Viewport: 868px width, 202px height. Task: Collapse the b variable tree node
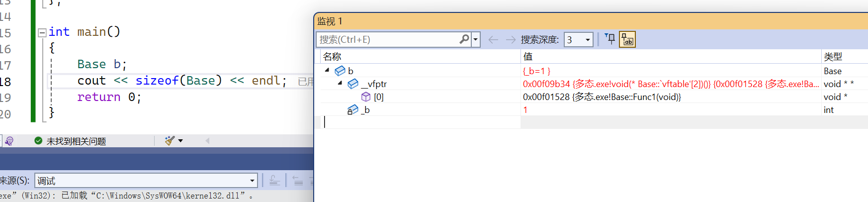coord(327,70)
